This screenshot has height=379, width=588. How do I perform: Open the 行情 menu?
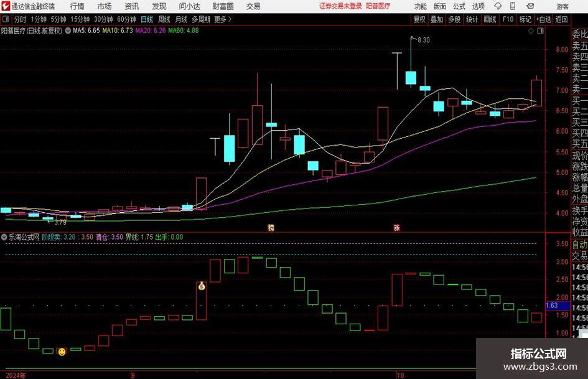coord(77,6)
